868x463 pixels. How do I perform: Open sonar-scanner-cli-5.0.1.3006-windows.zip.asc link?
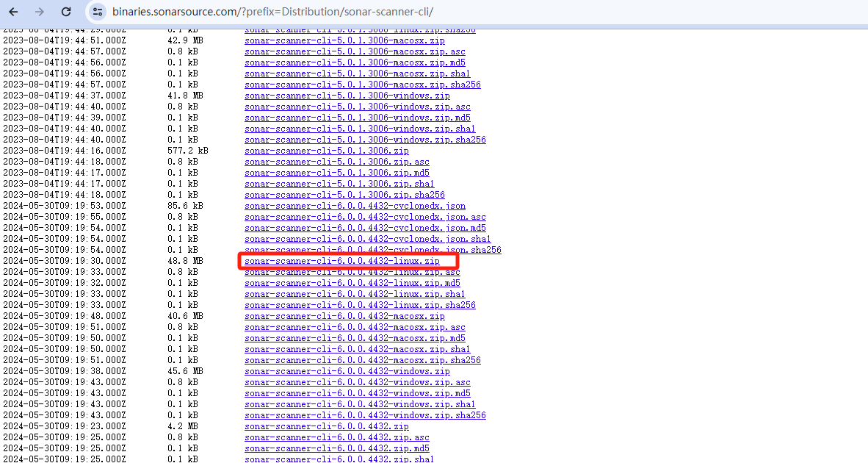(x=358, y=107)
